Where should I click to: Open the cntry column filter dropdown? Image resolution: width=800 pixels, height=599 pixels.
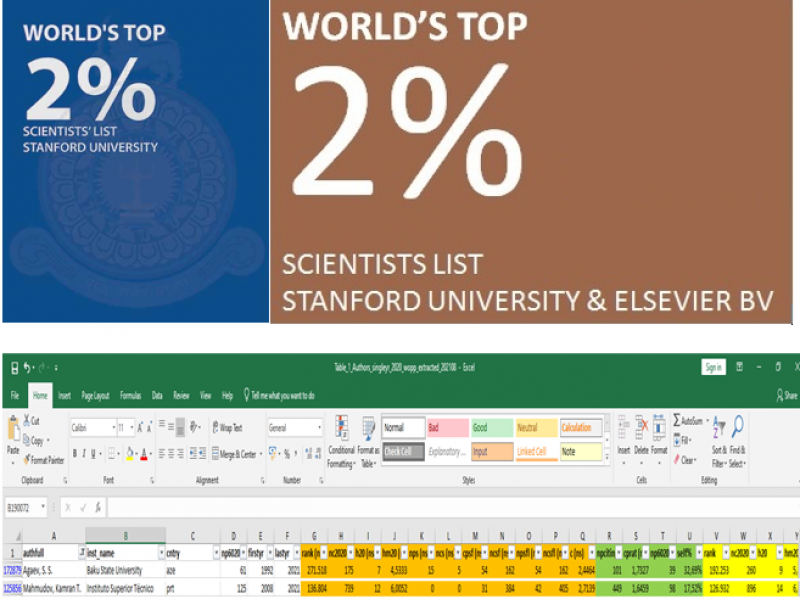point(216,553)
